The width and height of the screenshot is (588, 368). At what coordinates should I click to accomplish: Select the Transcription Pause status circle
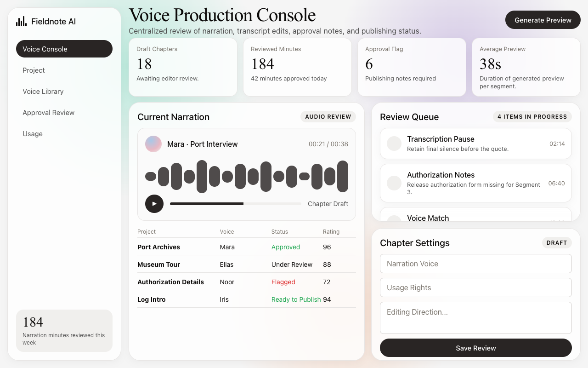[x=394, y=143]
